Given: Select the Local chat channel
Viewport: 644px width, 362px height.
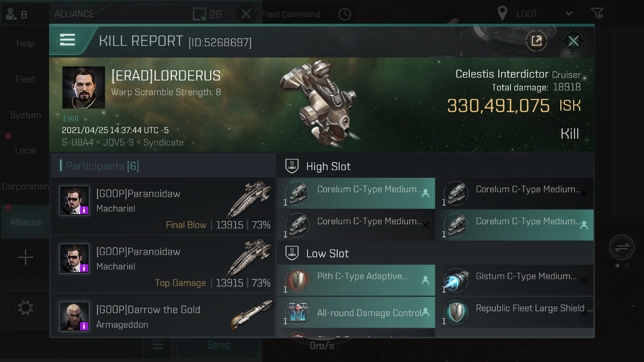Looking at the screenshot, I should [x=25, y=151].
